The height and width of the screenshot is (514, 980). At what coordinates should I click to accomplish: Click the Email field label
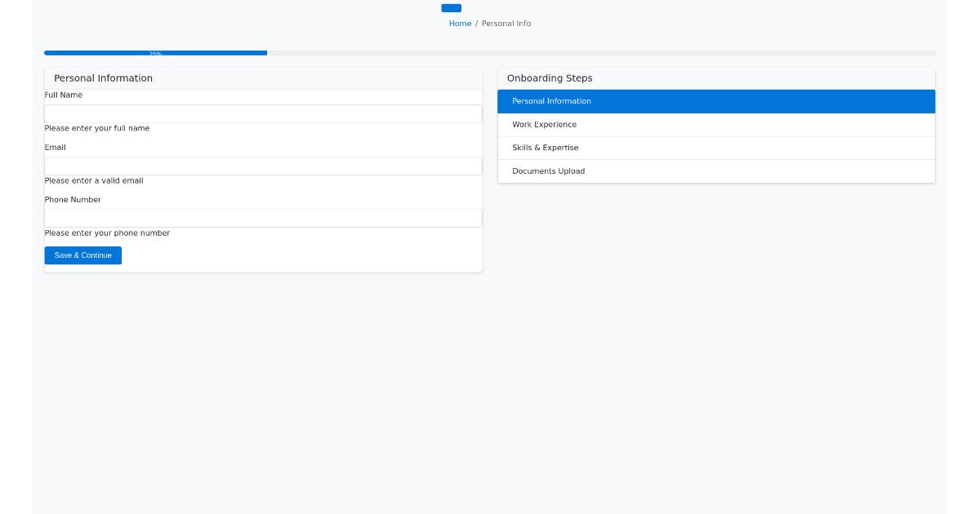click(55, 147)
